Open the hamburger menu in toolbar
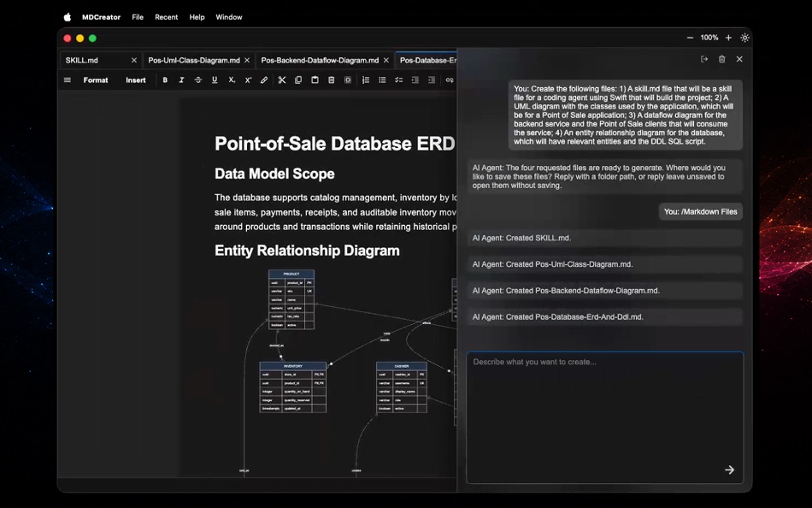 click(x=68, y=80)
